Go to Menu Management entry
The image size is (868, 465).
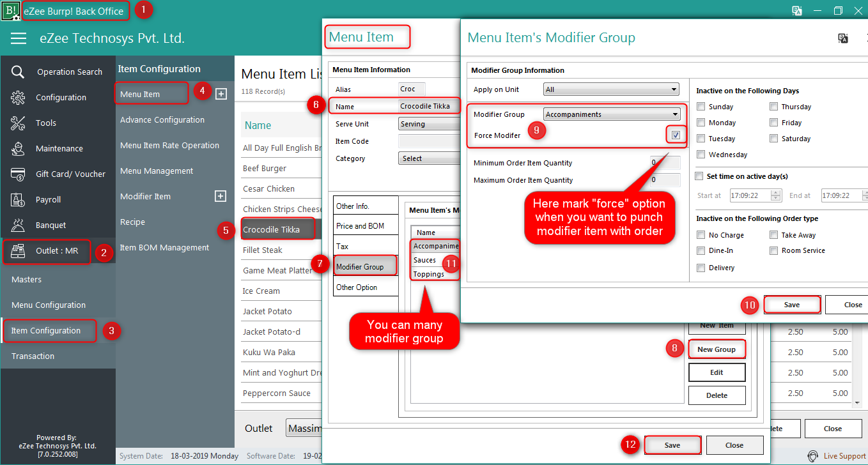tap(157, 171)
